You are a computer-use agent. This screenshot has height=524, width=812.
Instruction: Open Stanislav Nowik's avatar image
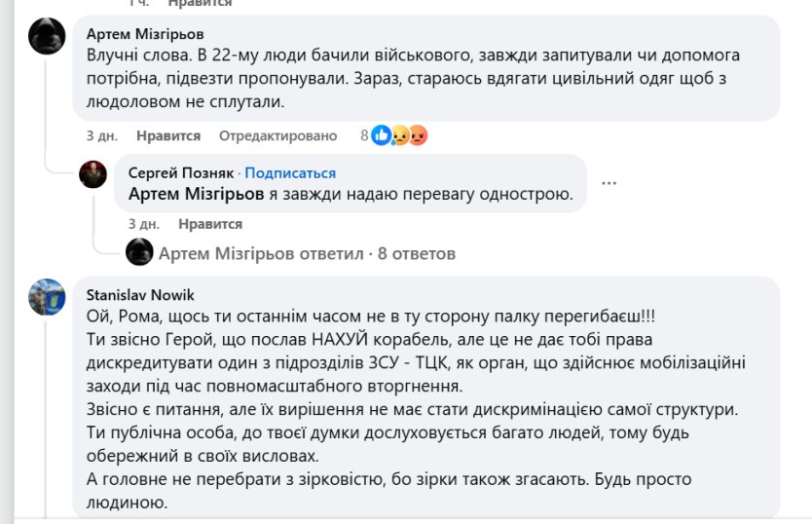(47, 297)
